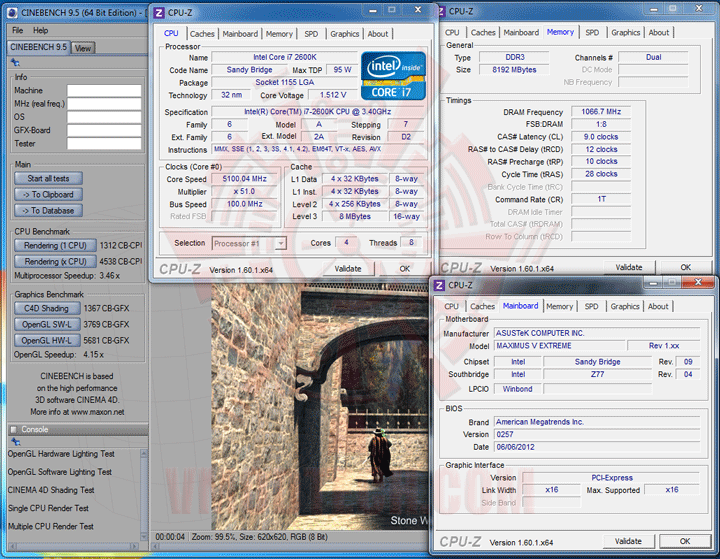
Task: Click the pin icon below CINEBENCH 9.5 tab
Action: tap(14, 62)
